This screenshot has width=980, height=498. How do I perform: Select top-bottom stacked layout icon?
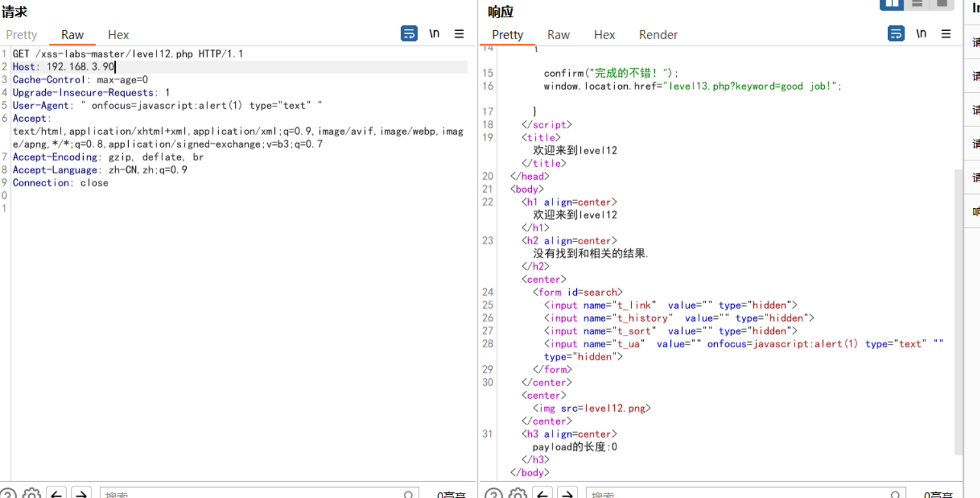[917, 4]
